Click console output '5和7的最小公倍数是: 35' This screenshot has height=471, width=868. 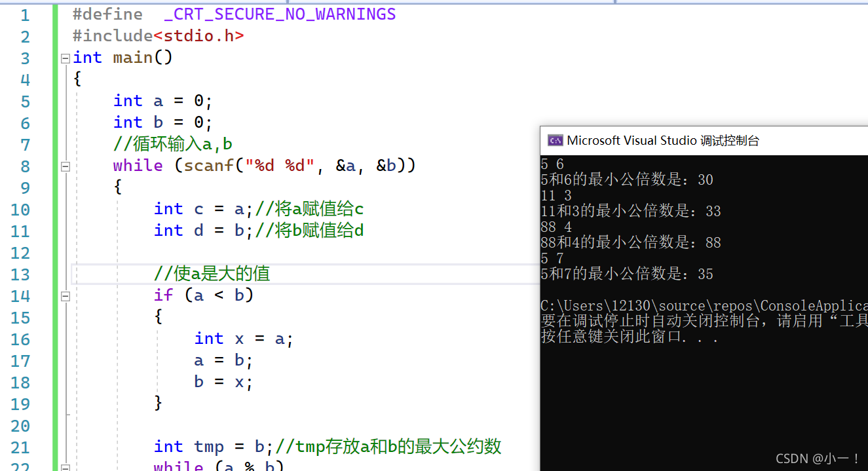[x=628, y=274]
